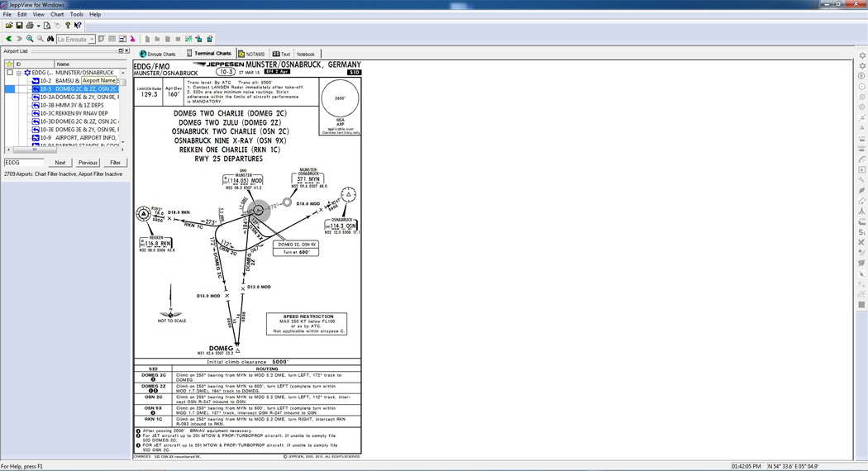
Task: Click the EDDG airport search field
Action: point(24,163)
